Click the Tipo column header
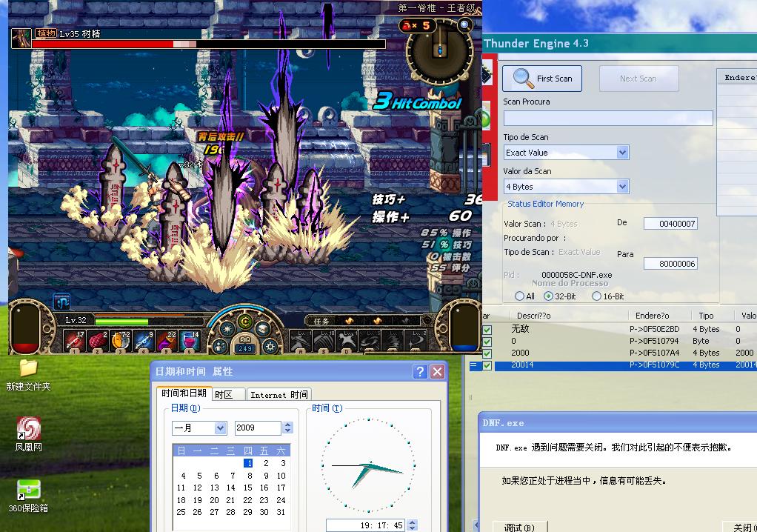 (706, 316)
